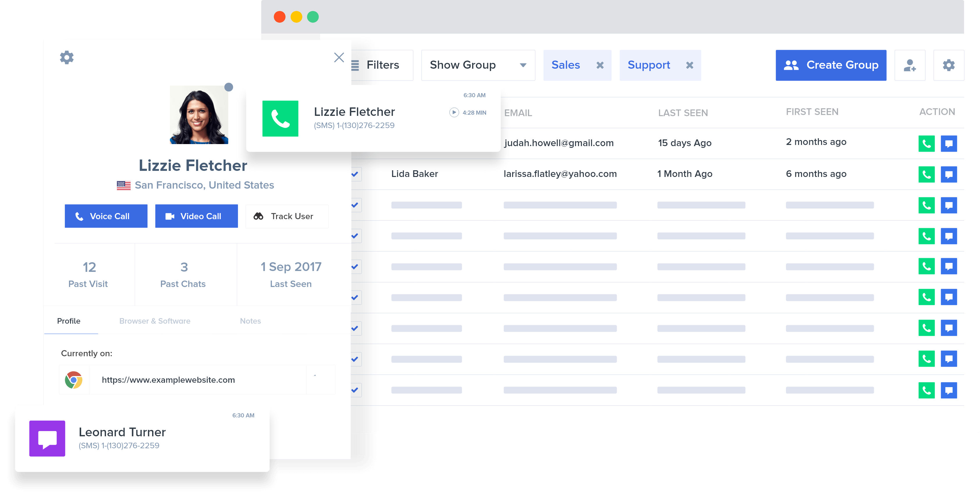Screen dimensions: 980x498
Task: Open chat with Lida Baker
Action: 949,174
